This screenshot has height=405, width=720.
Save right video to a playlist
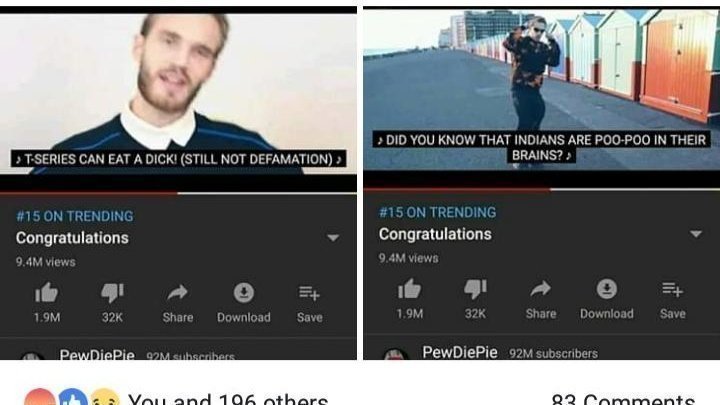click(x=672, y=289)
